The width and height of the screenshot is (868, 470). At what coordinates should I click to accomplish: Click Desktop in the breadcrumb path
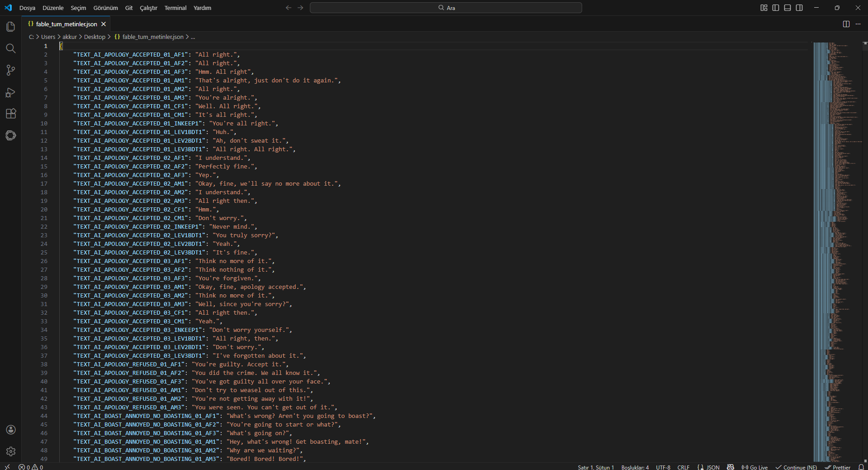(95, 37)
